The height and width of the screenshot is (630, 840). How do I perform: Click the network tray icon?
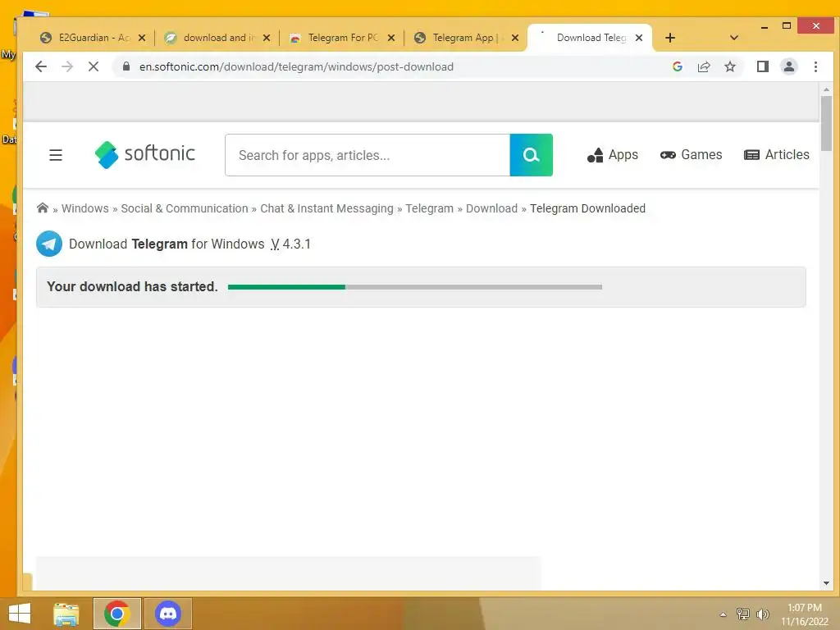point(742,614)
